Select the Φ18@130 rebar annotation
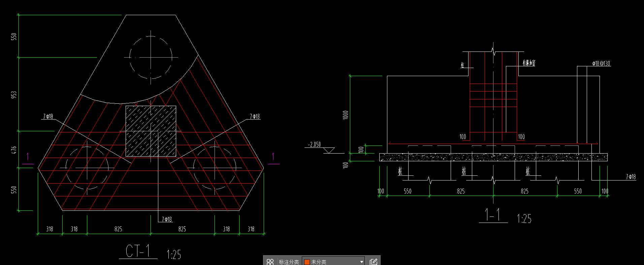This screenshot has width=644, height=265. pos(601,63)
